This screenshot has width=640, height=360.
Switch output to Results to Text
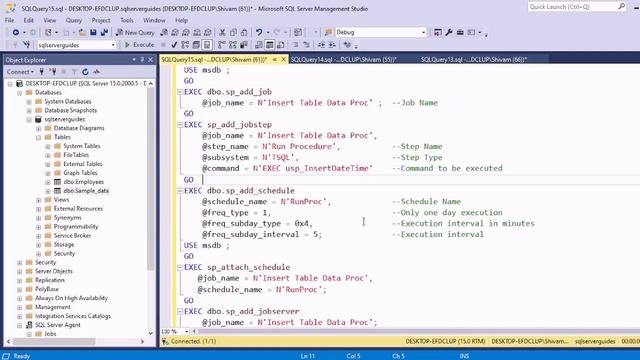tap(259, 45)
